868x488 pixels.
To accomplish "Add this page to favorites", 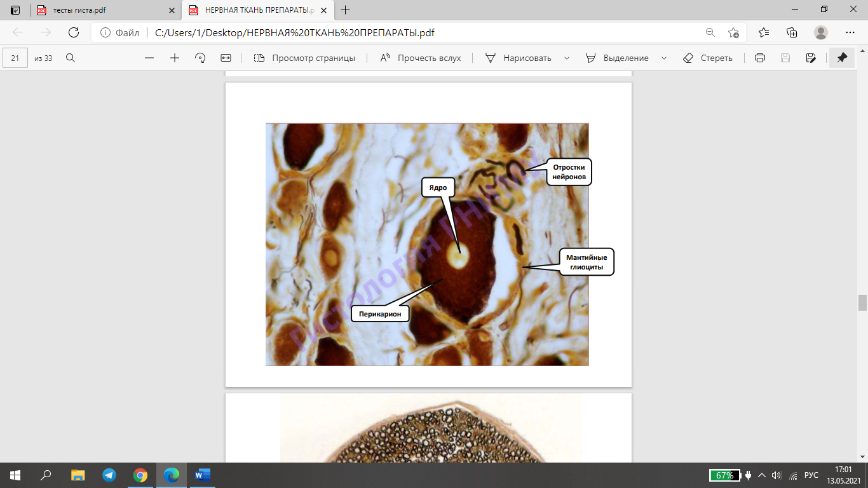I will click(733, 33).
